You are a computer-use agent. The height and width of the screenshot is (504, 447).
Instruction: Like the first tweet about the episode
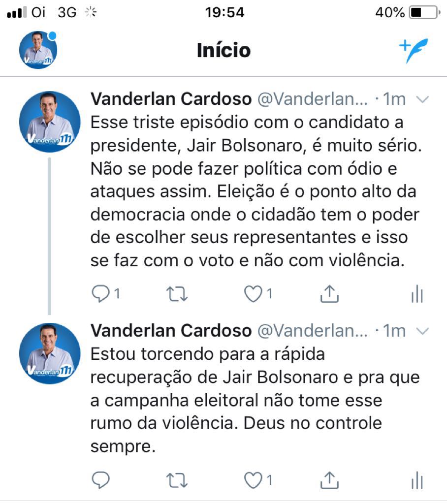click(253, 294)
